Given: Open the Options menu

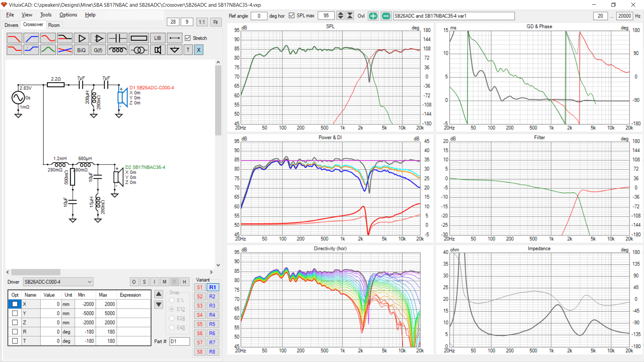Looking at the screenshot, I should (x=68, y=15).
